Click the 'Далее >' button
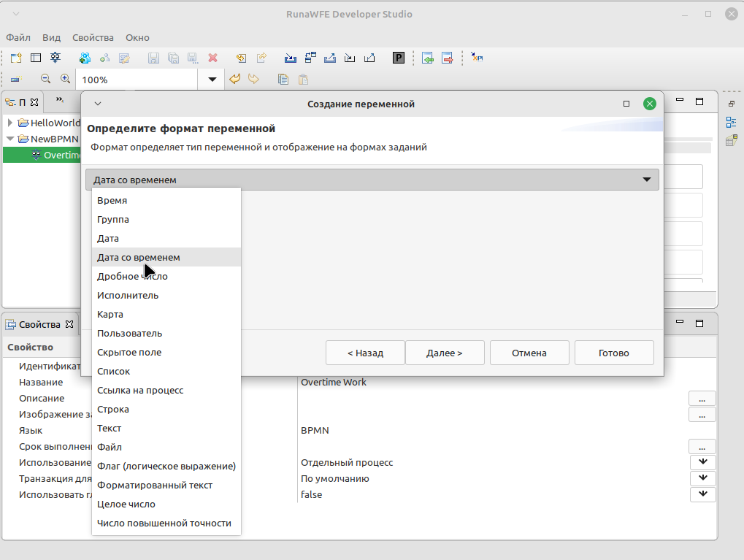Screen dimensions: 744x560 click(445, 353)
